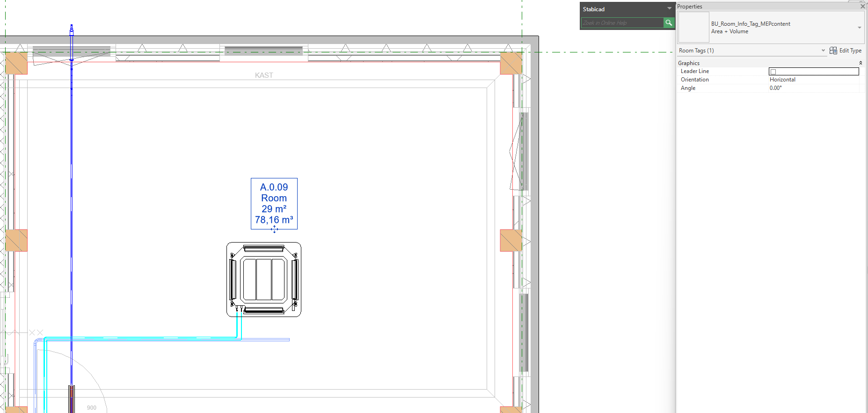This screenshot has height=413, width=868.
Task: Select the ceiling cassette unit in the room
Action: 264,280
